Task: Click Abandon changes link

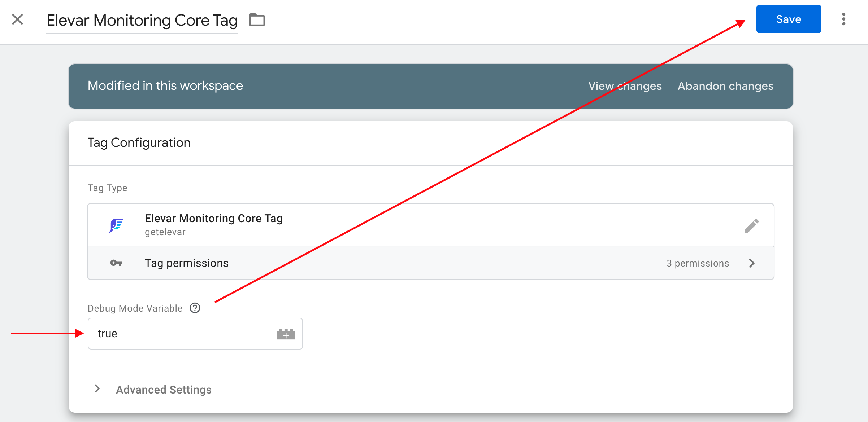Action: [x=725, y=86]
